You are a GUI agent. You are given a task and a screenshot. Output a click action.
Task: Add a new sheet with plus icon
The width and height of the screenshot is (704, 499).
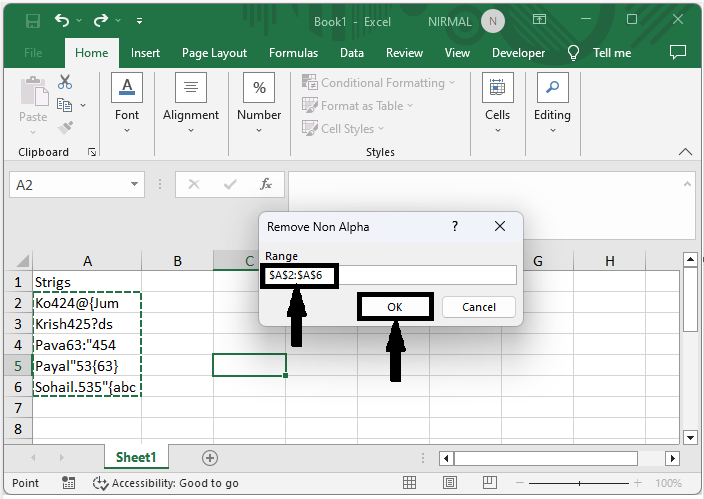(210, 458)
